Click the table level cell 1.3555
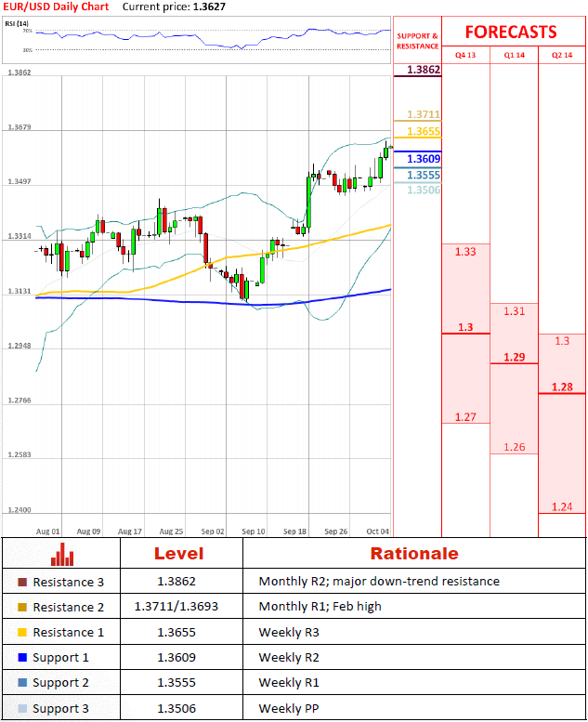This screenshot has width=588, height=722. click(176, 682)
